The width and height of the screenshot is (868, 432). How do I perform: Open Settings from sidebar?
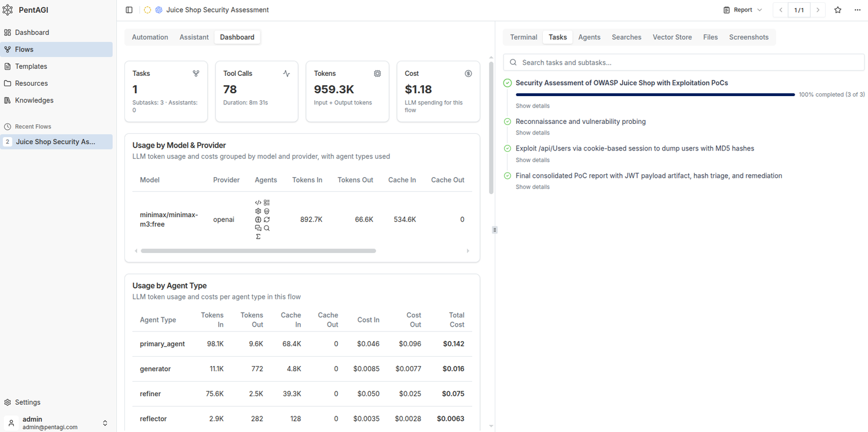57,402
